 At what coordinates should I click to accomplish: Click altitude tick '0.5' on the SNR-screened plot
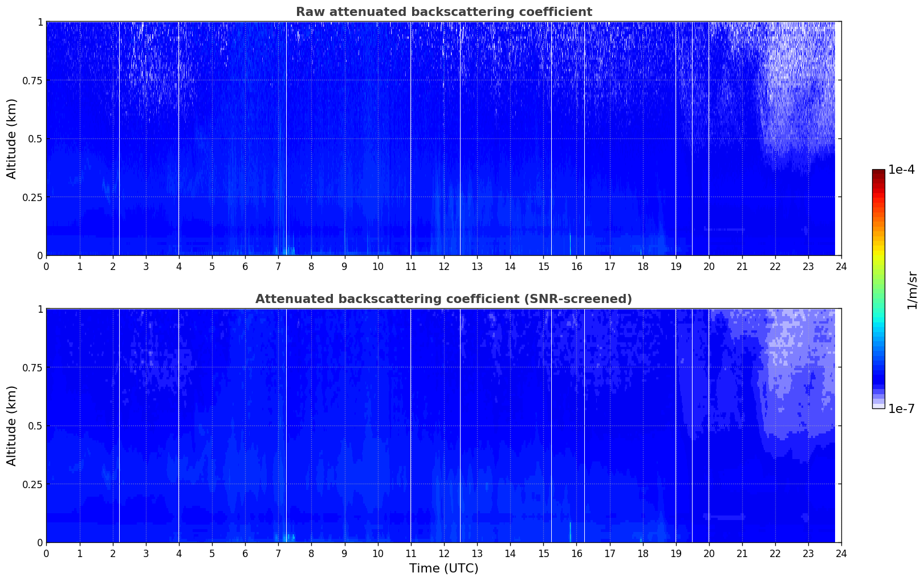tap(35, 426)
